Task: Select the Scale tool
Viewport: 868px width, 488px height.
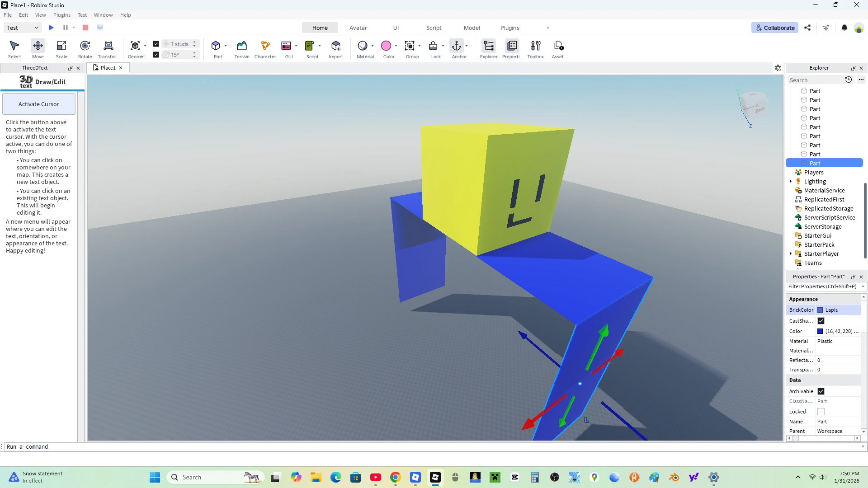Action: click(x=61, y=46)
